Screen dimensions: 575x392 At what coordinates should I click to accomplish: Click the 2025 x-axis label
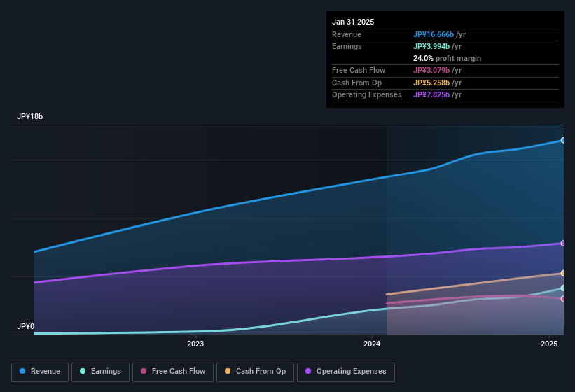[x=549, y=344]
